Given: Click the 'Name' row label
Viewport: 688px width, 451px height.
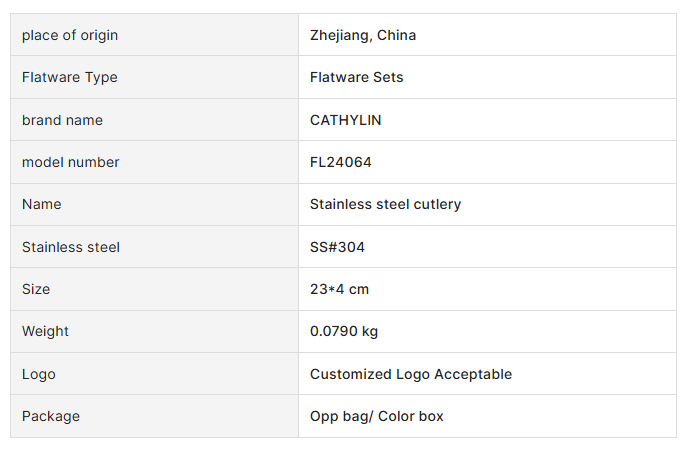Looking at the screenshot, I should pos(42,204).
